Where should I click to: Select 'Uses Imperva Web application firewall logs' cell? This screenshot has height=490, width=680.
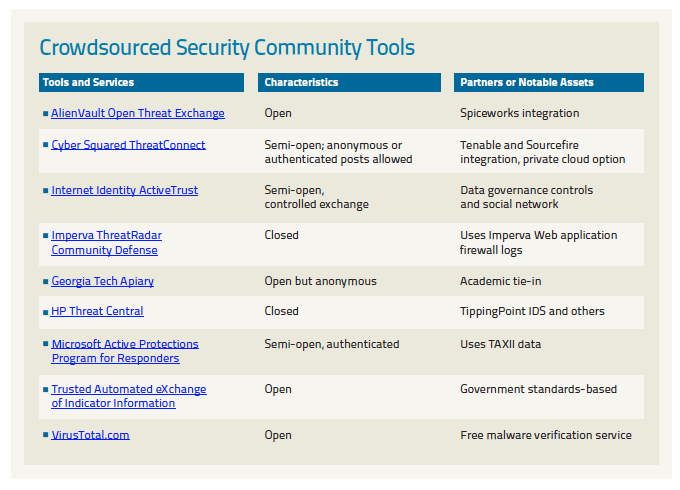coord(539,242)
